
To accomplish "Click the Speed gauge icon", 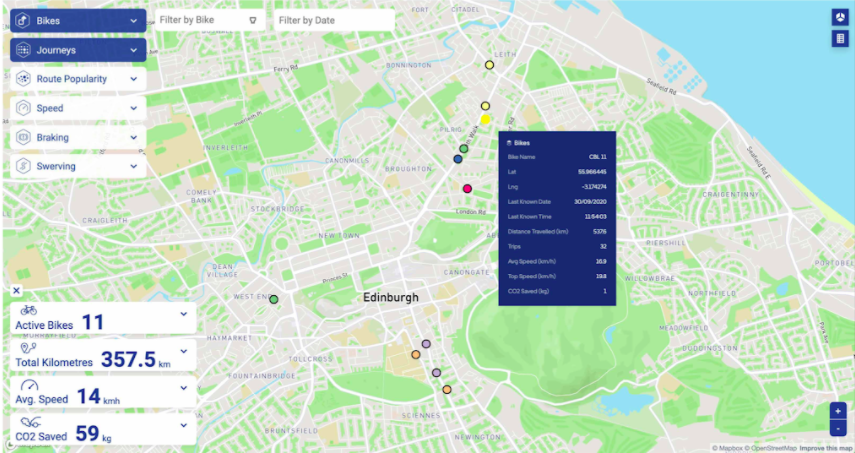I will coord(23,108).
